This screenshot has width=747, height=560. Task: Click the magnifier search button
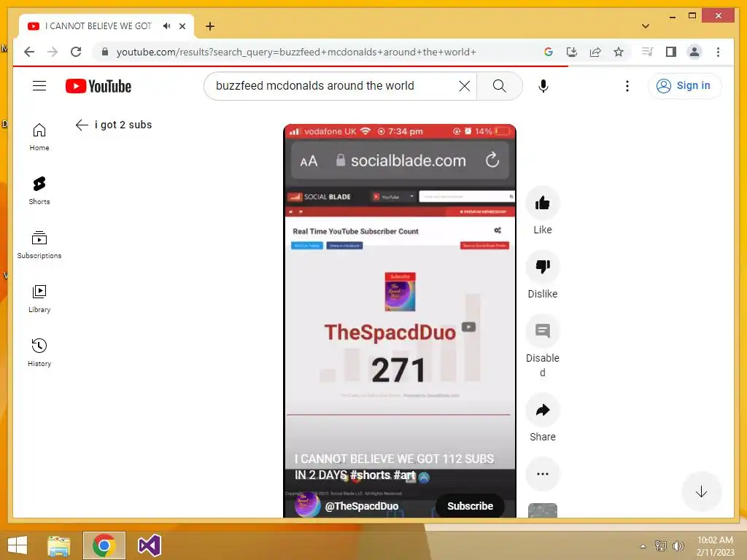tap(499, 86)
